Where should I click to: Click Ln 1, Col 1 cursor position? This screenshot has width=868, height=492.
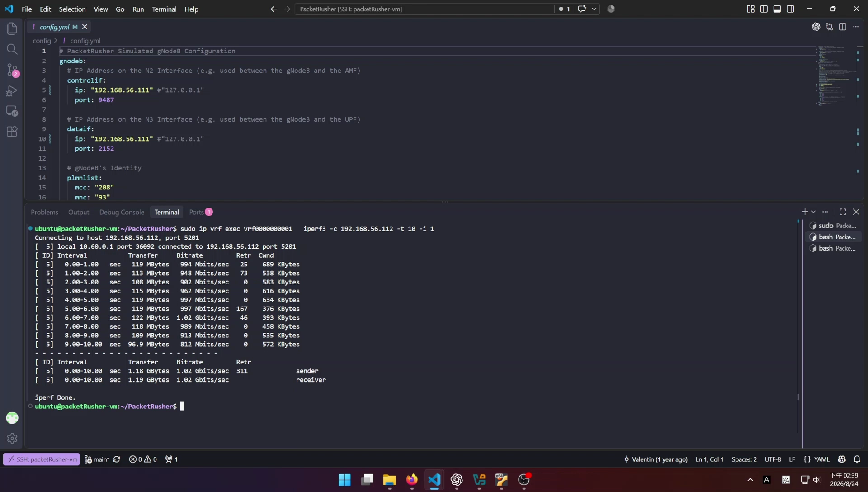click(x=709, y=459)
